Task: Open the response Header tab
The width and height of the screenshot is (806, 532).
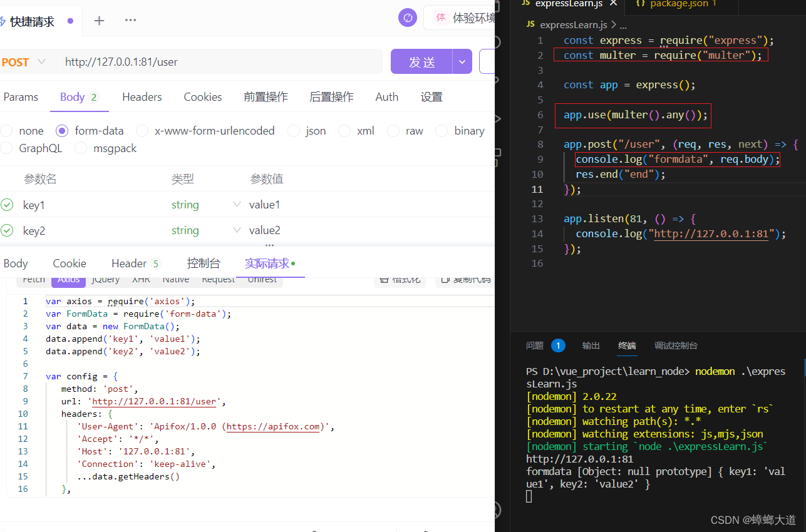Action: (x=136, y=263)
